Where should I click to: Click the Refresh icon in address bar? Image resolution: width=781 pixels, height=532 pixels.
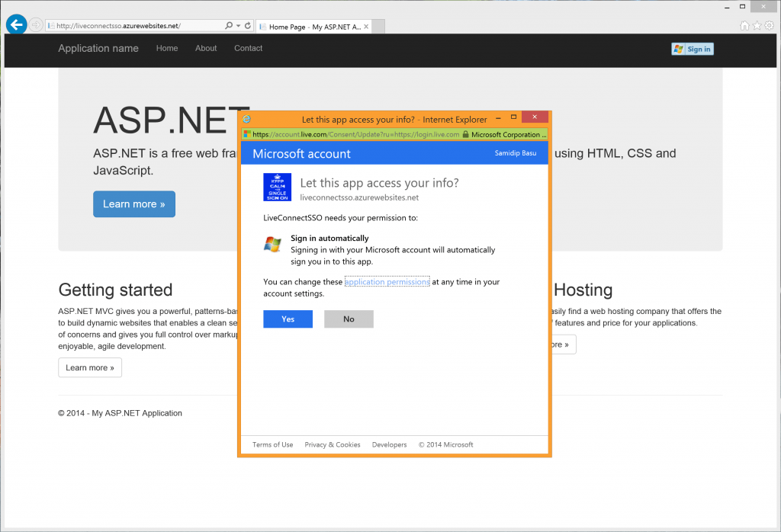coord(248,26)
